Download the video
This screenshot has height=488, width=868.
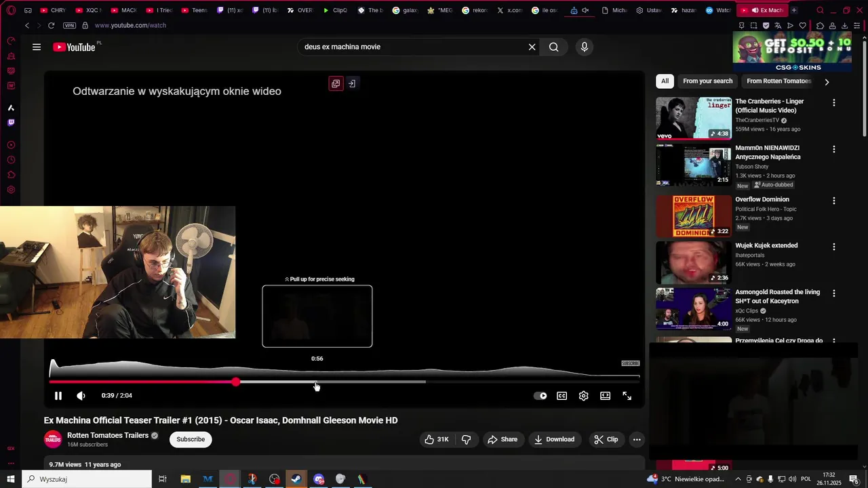coord(554,439)
